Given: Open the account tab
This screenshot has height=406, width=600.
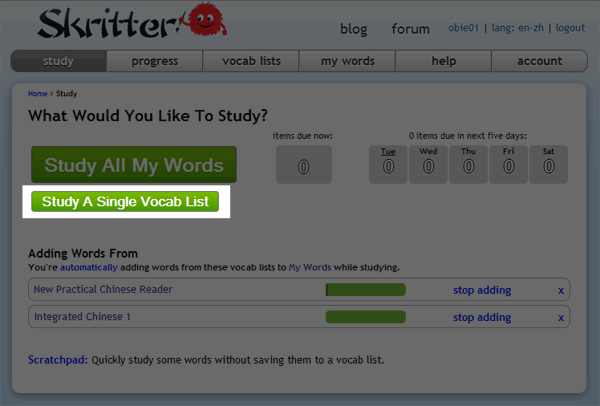Looking at the screenshot, I should point(539,61).
